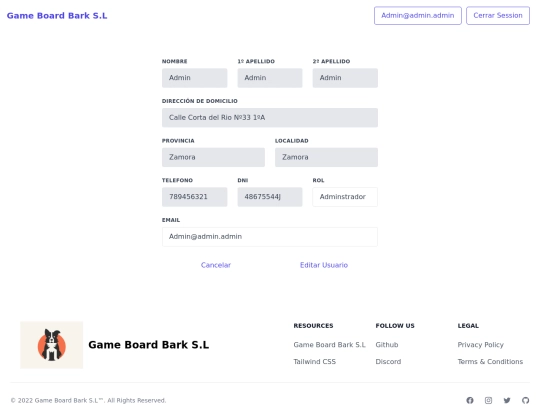540x405 pixels.
Task: Select the Telefono field 789456321
Action: 195,197
